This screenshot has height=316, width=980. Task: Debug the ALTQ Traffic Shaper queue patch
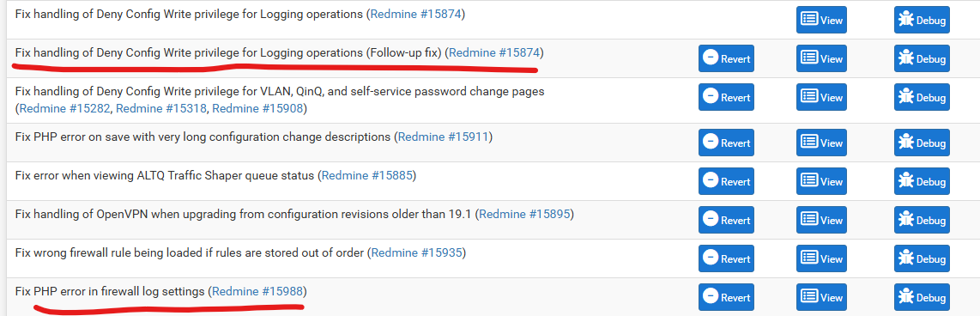(922, 181)
